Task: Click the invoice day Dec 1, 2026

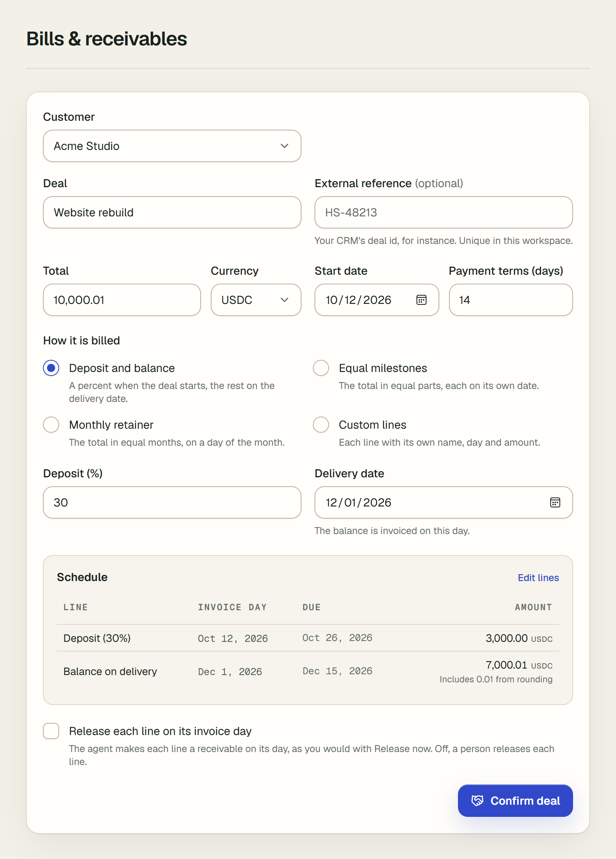Action: click(230, 672)
